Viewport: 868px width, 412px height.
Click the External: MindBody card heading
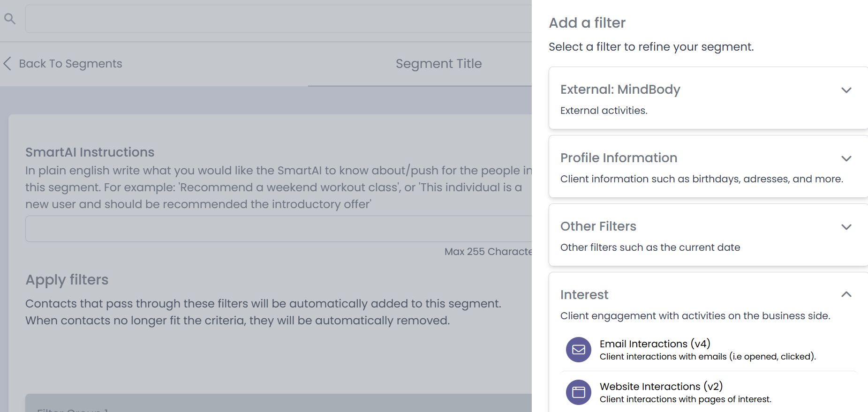(620, 90)
